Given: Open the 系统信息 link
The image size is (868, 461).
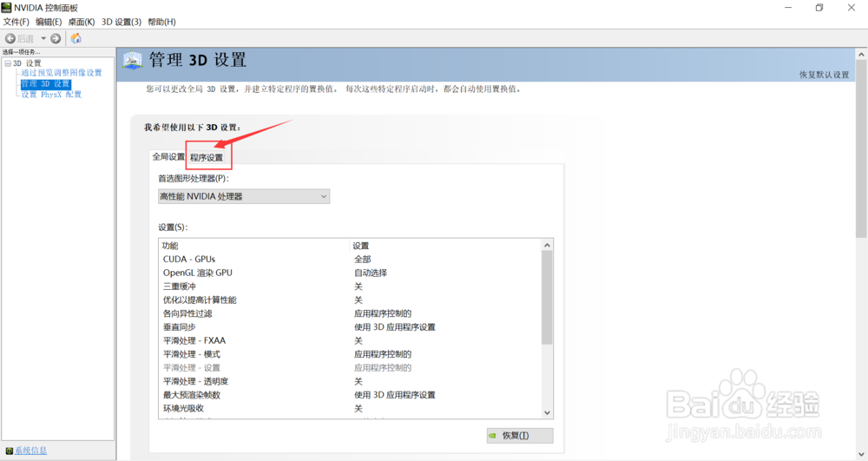Looking at the screenshot, I should (x=31, y=451).
